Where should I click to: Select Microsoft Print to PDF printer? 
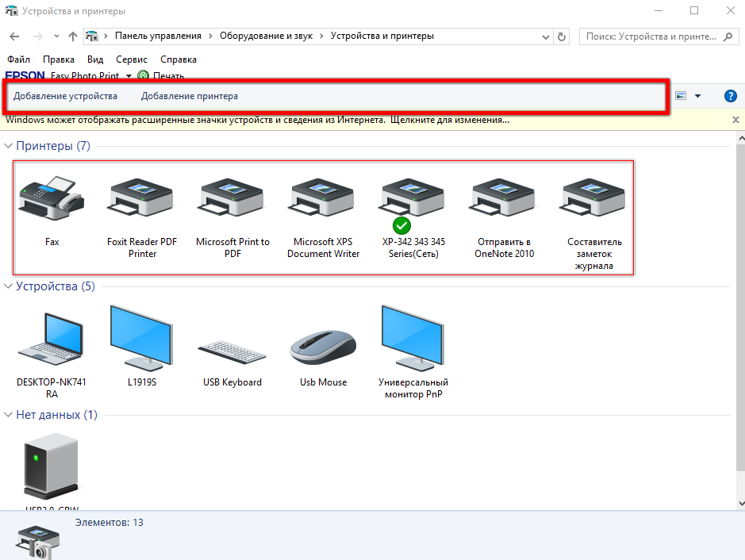click(232, 198)
